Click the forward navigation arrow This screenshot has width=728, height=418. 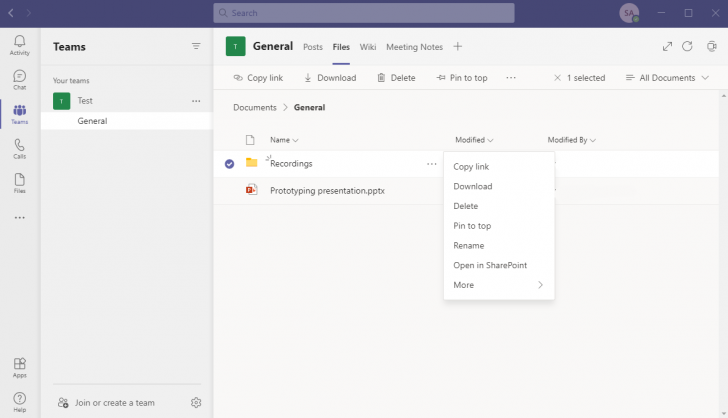[29, 13]
